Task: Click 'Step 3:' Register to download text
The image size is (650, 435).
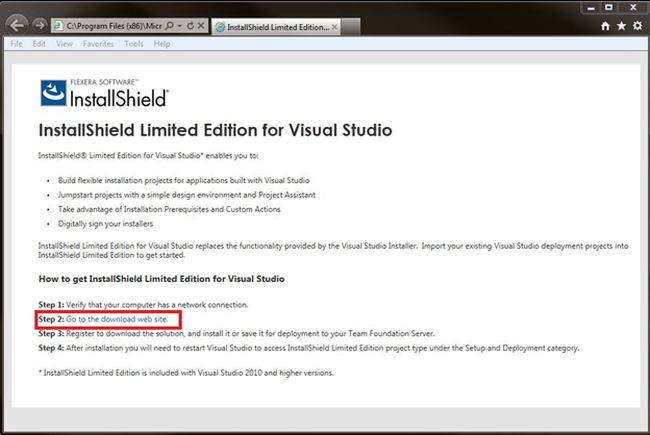Action: tap(236, 333)
